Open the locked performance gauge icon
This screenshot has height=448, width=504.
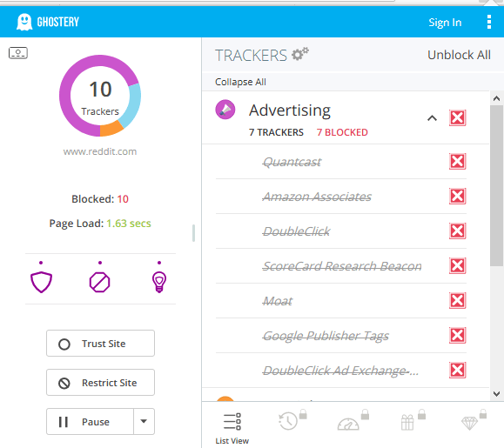point(353,420)
